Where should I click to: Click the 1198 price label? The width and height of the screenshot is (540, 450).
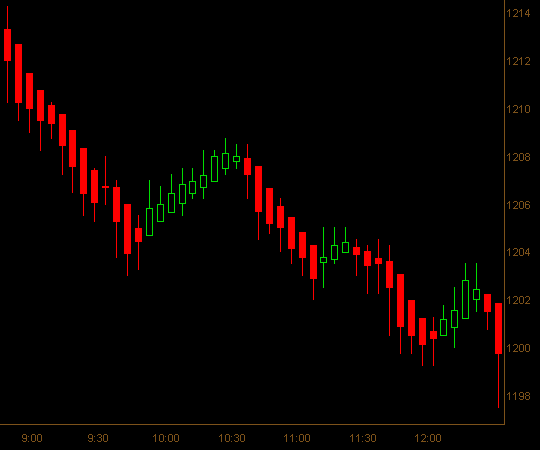point(518,396)
